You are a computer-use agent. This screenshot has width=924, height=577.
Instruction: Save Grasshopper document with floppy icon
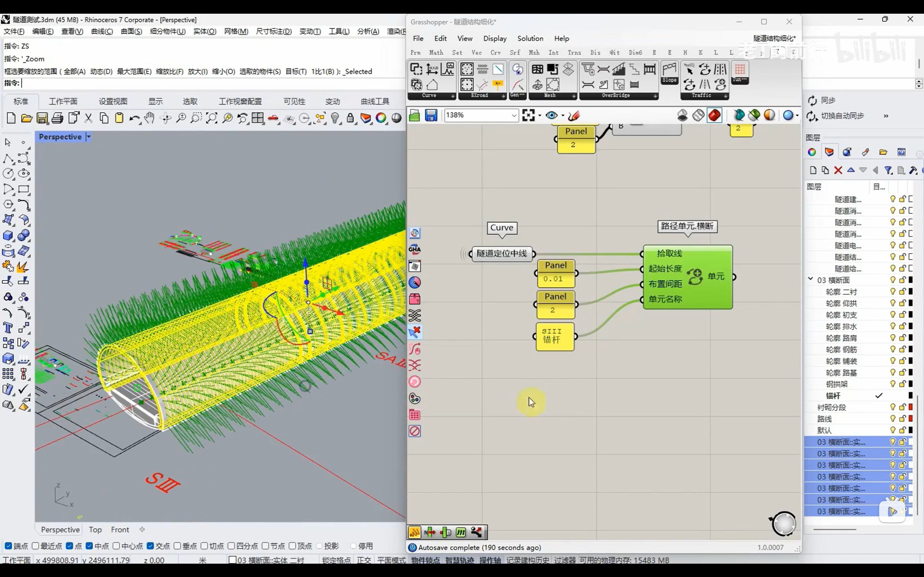click(431, 115)
